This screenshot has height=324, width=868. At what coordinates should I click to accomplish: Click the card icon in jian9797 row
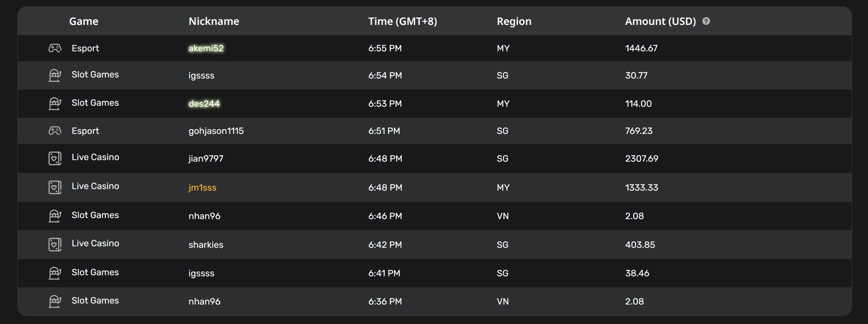[x=55, y=158]
